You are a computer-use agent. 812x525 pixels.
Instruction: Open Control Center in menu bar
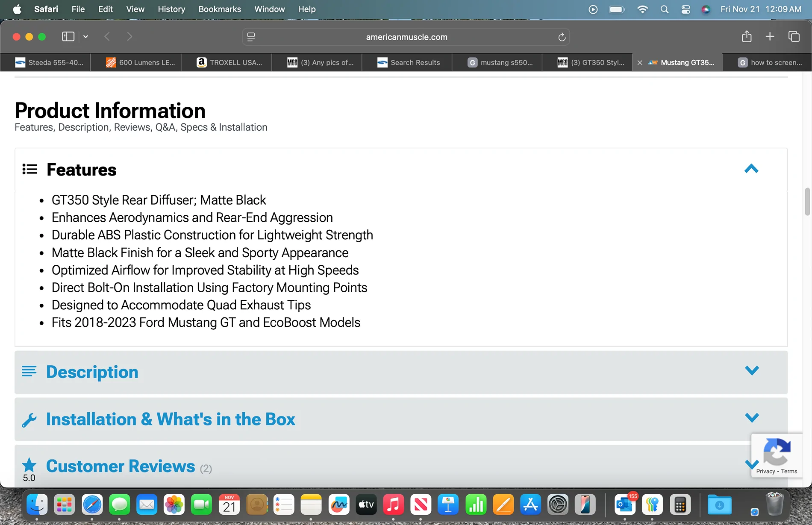[x=685, y=9]
